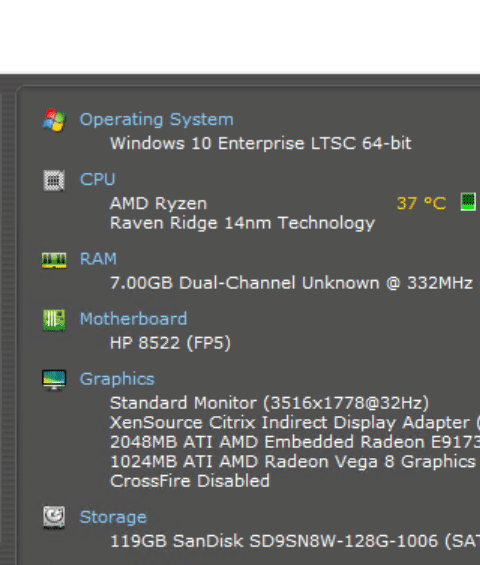Image resolution: width=480 pixels, height=565 pixels.
Task: Open the Motherboard section link
Action: [133, 319]
